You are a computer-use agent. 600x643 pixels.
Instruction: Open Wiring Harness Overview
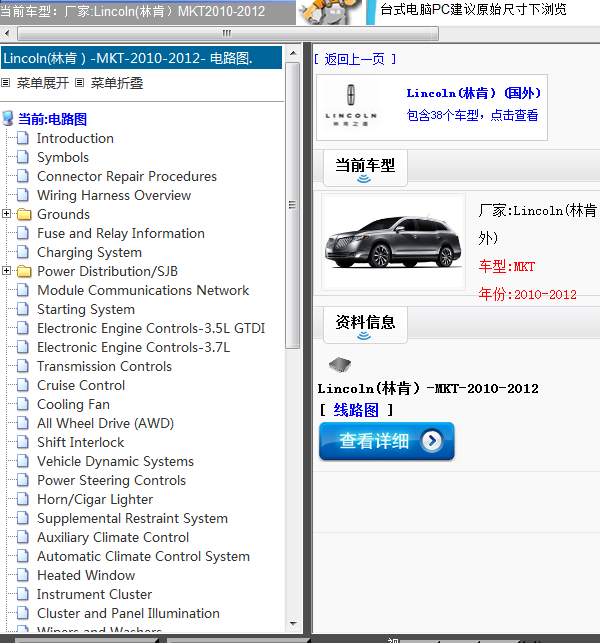pyautogui.click(x=114, y=195)
